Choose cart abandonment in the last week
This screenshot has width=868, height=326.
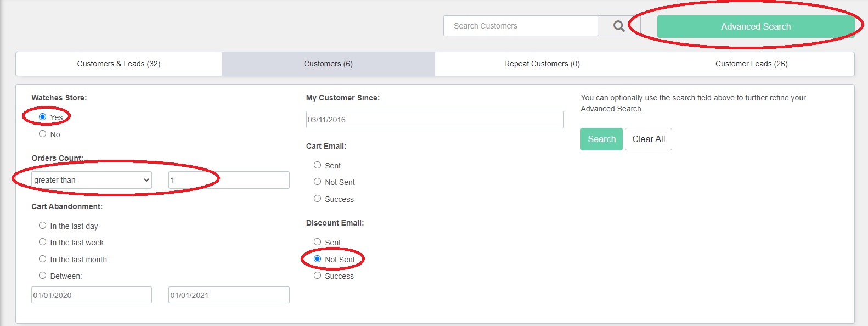(x=42, y=241)
